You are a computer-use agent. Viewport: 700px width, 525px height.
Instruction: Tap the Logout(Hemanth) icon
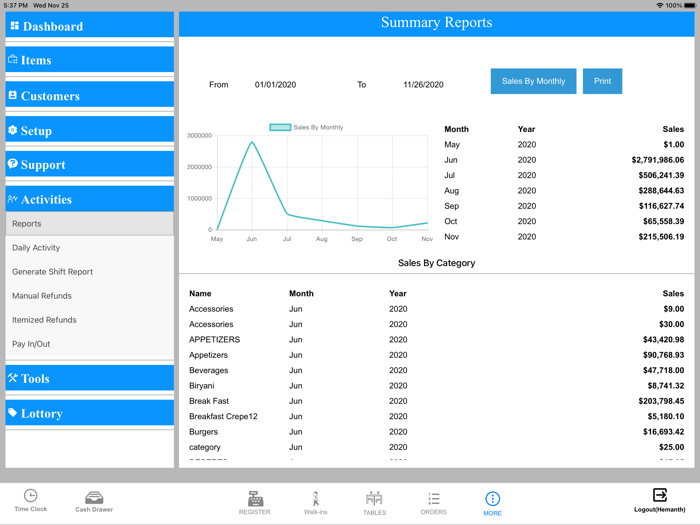(x=659, y=495)
